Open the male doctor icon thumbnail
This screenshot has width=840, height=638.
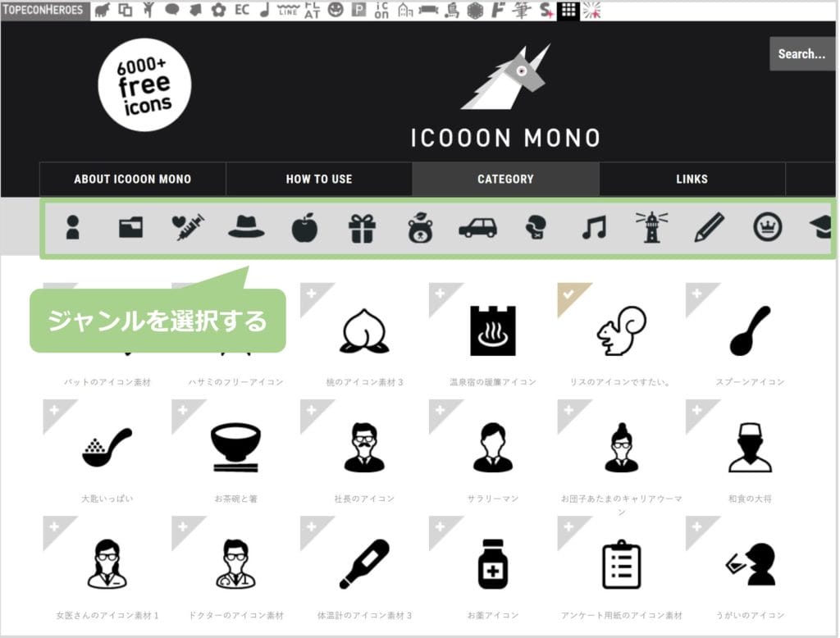236,564
